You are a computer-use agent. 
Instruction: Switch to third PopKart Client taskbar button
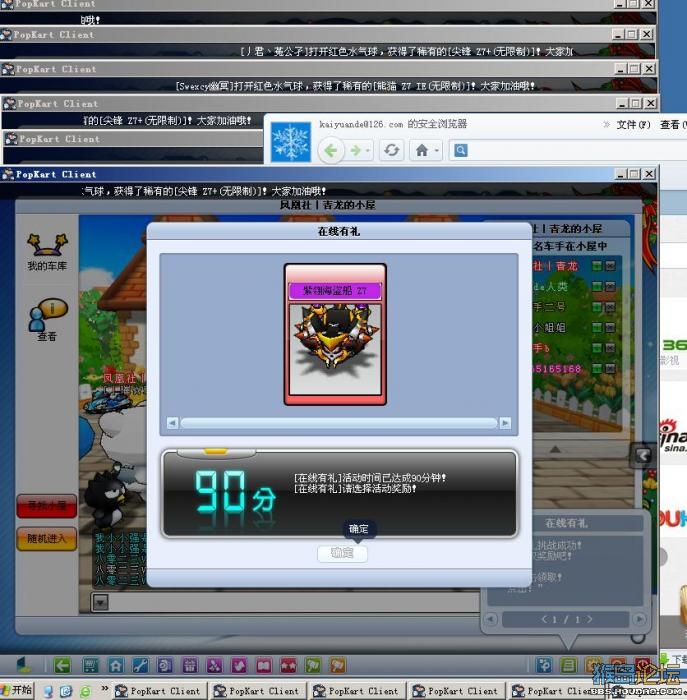(x=358, y=691)
